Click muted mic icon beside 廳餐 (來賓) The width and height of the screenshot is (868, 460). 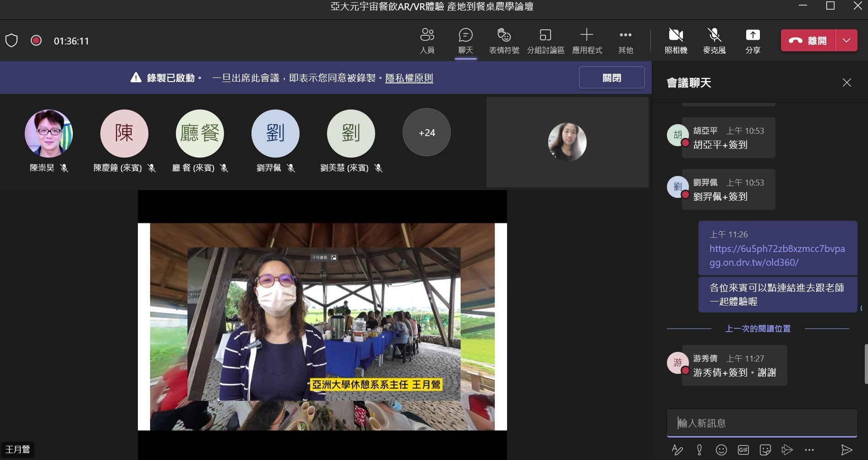[224, 168]
